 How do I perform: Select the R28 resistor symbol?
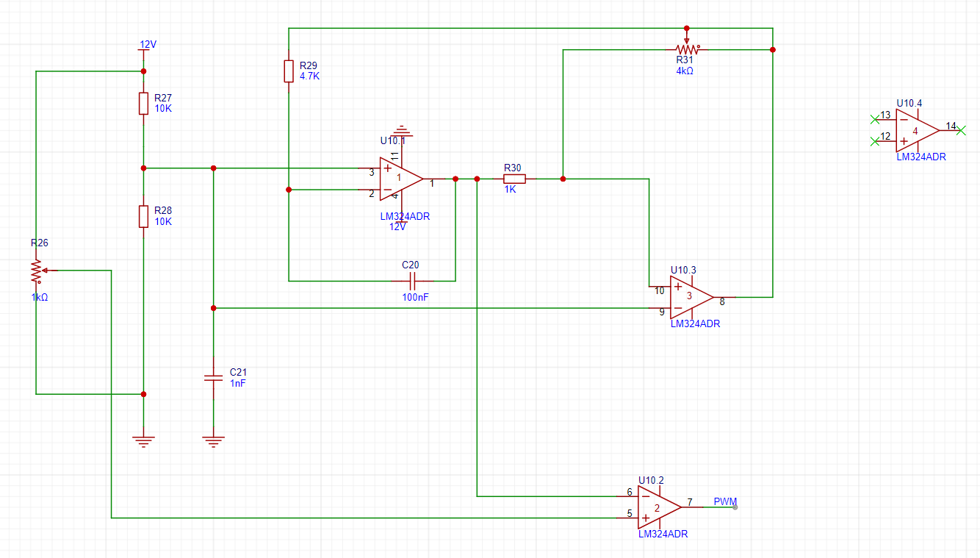coord(144,216)
